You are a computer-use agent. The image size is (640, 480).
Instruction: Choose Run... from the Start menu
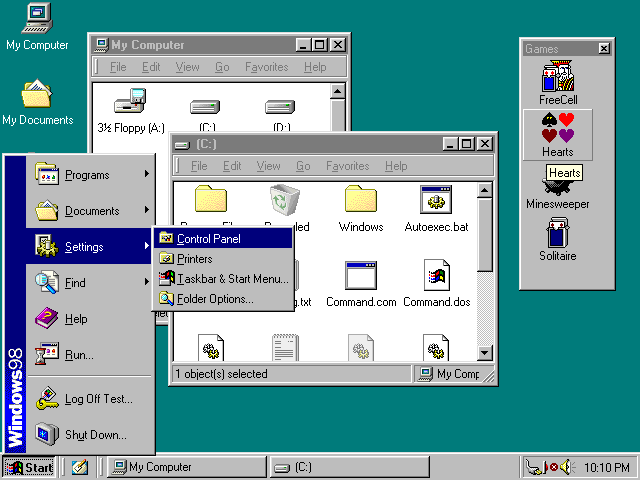[x=91, y=354]
